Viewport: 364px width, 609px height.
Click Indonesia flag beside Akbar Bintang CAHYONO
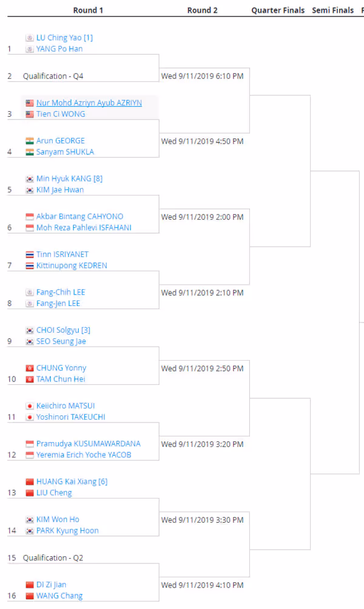tap(30, 217)
